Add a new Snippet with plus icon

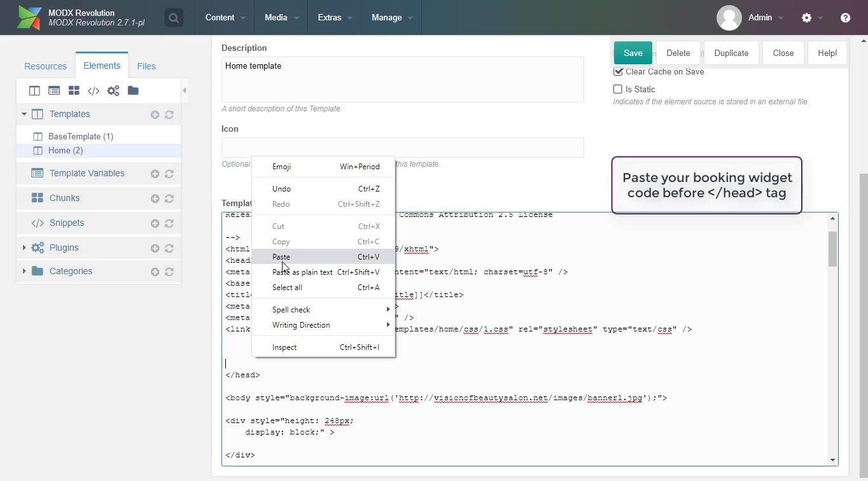[x=155, y=223]
